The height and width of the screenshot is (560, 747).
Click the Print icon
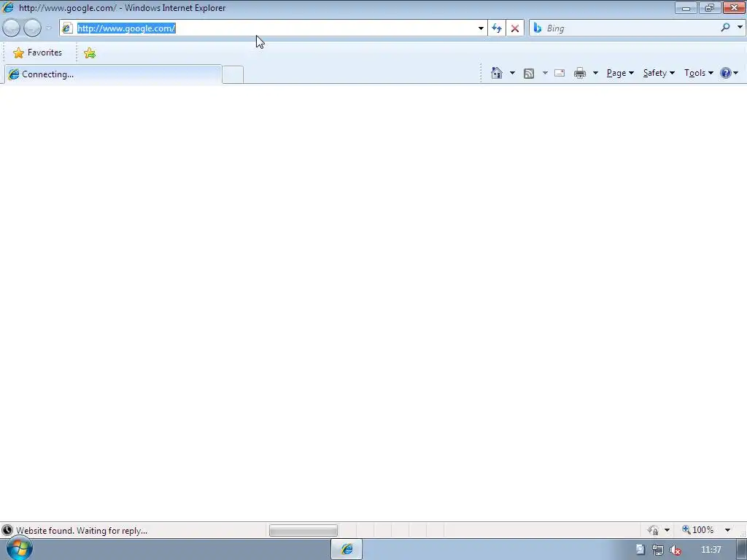point(580,73)
